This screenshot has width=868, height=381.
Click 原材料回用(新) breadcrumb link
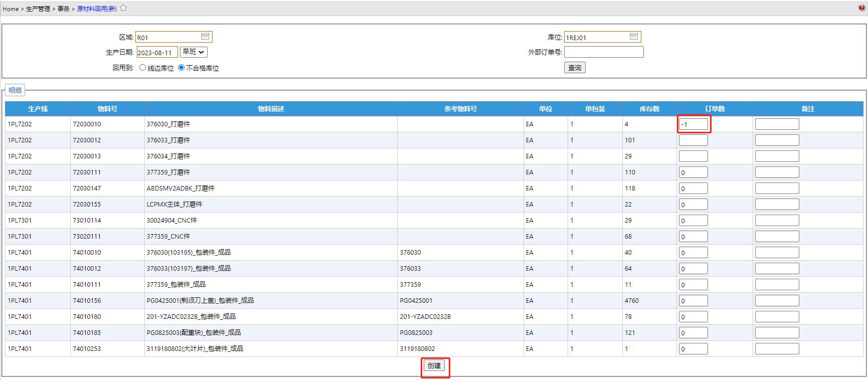coord(97,9)
